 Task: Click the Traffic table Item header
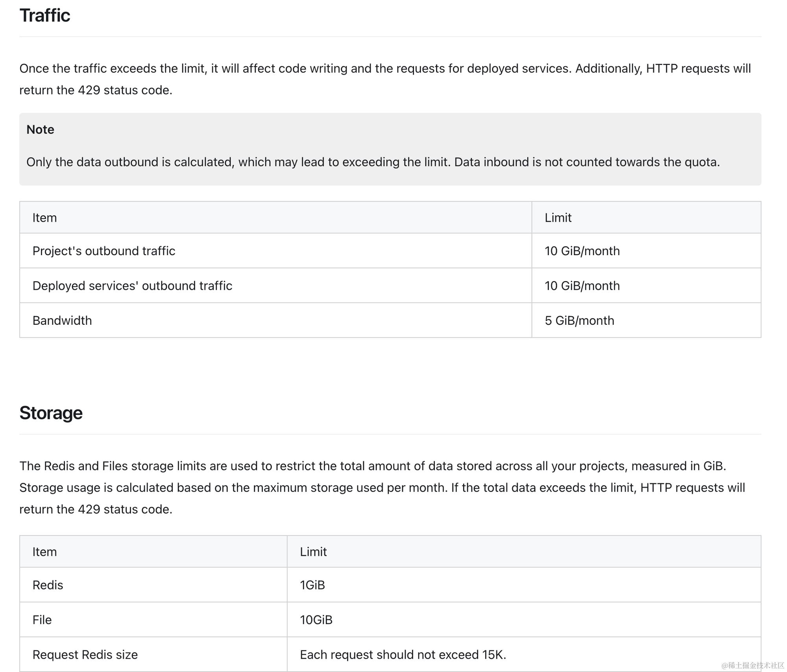(x=44, y=218)
